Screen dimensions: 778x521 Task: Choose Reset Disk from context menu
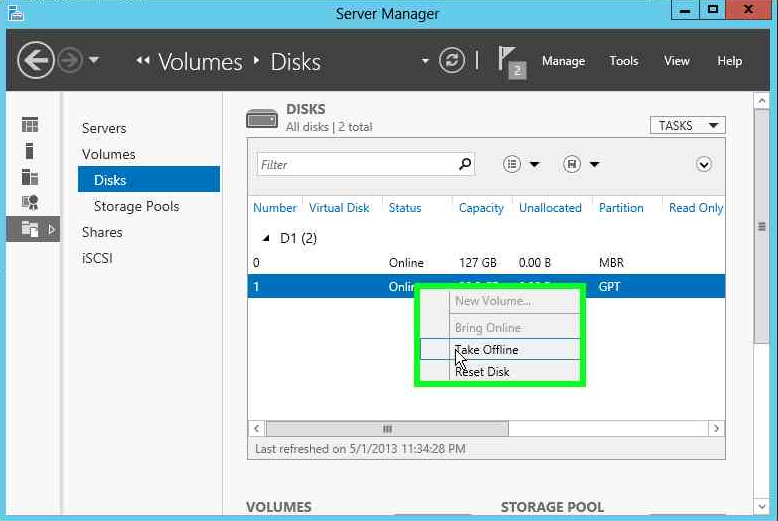click(500, 371)
